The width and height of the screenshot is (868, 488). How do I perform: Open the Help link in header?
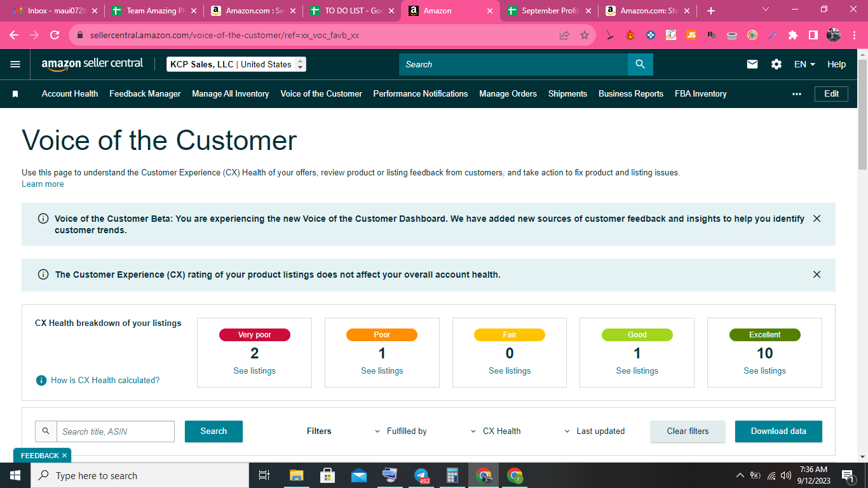(x=836, y=64)
